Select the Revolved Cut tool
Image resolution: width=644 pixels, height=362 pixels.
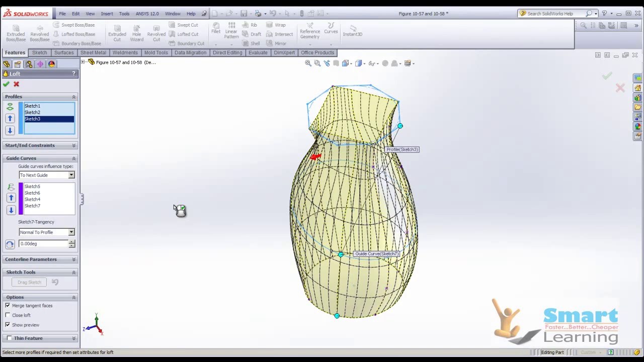pyautogui.click(x=156, y=33)
